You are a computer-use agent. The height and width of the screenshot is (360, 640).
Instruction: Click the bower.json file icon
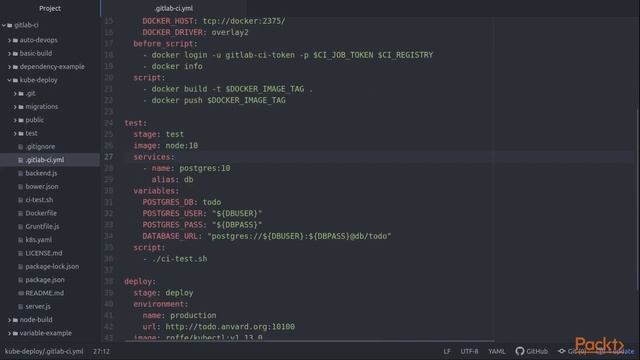20,187
